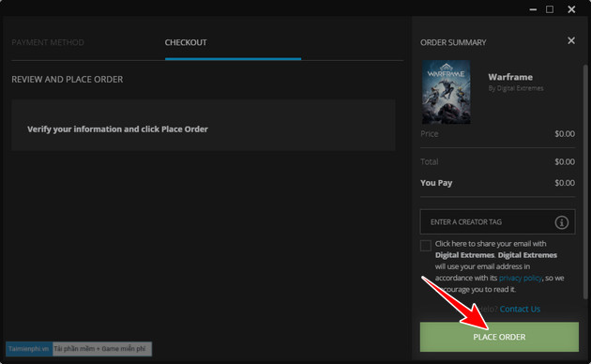Click the Warframe product title
This screenshot has height=364, width=591.
coord(510,77)
